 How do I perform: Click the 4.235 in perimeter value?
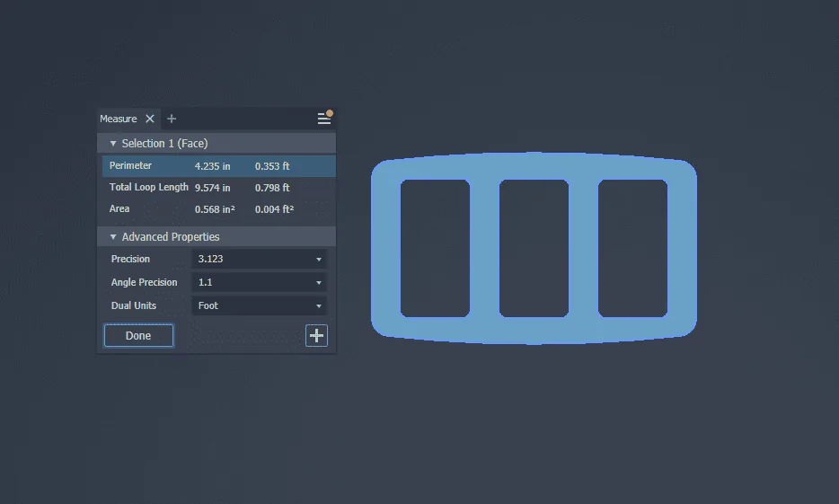tap(213, 166)
